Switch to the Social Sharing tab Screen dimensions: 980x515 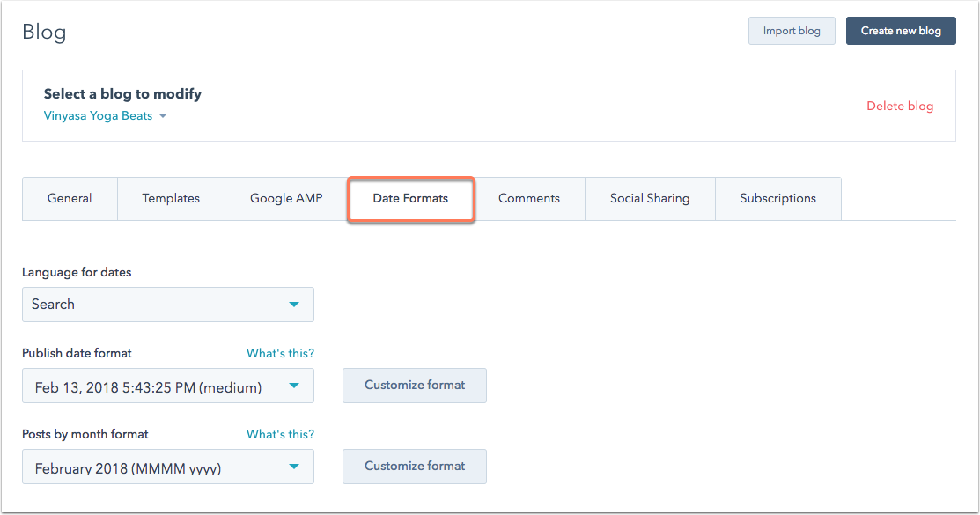650,199
